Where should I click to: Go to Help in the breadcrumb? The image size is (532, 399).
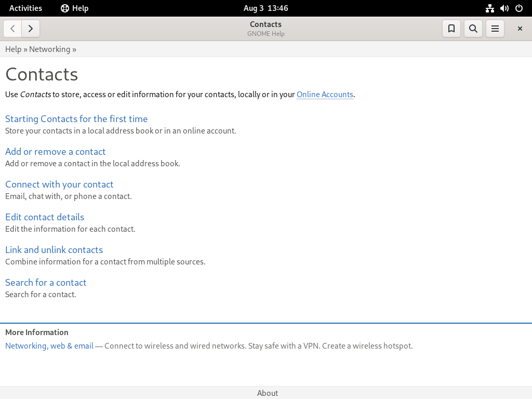[x=13, y=49]
